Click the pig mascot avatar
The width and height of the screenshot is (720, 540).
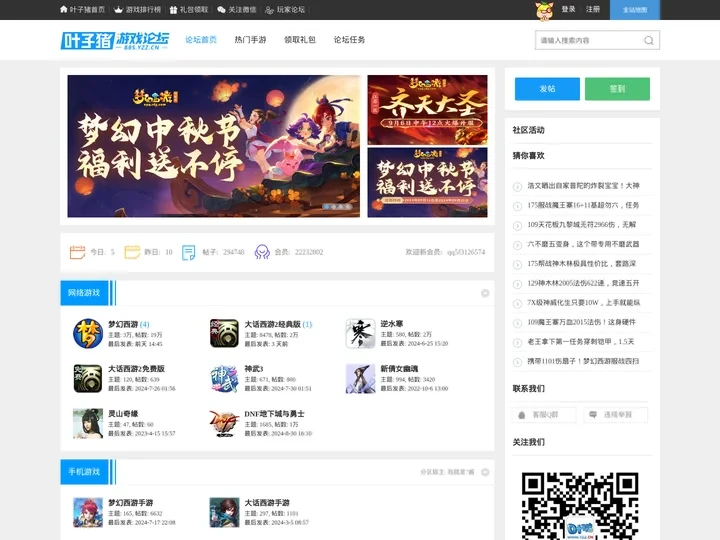545,11
